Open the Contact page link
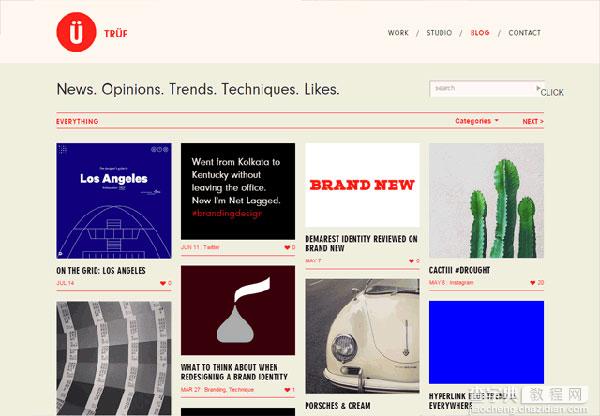The width and height of the screenshot is (600, 416). (x=525, y=33)
